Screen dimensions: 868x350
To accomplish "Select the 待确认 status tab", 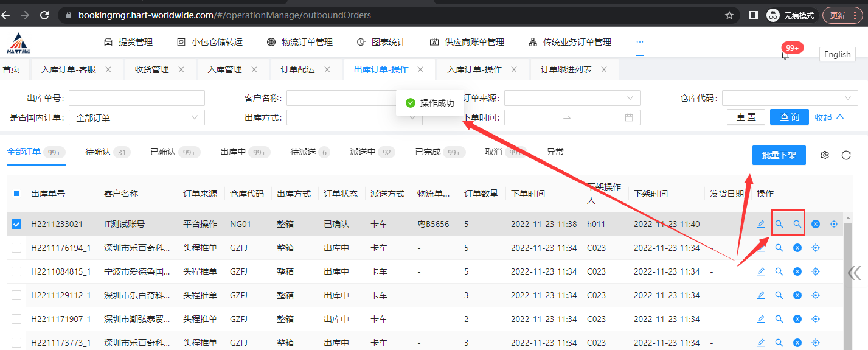I will tap(98, 152).
